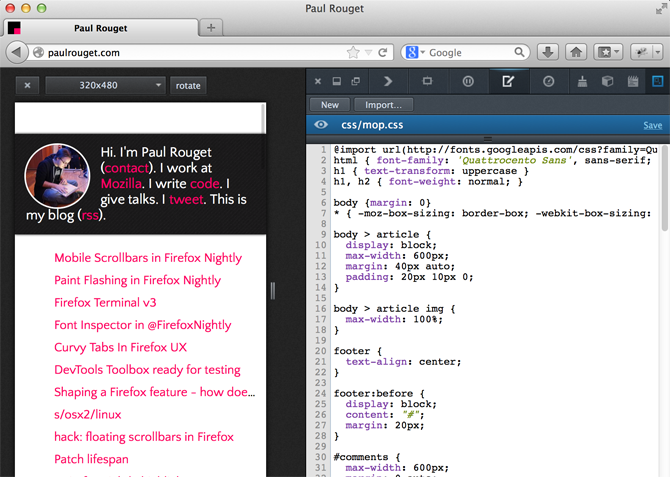Select the Style Editor panel icon
Image resolution: width=670 pixels, height=477 pixels.
(x=508, y=81)
